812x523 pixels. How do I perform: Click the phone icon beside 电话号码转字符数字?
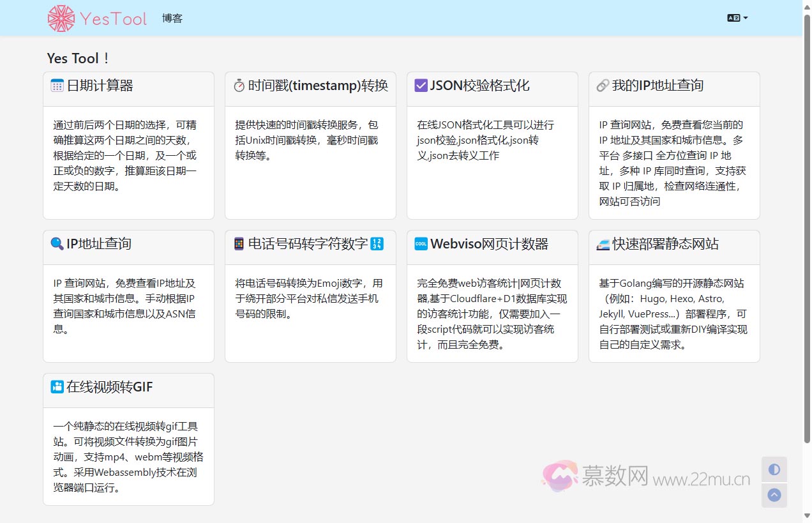tap(239, 244)
